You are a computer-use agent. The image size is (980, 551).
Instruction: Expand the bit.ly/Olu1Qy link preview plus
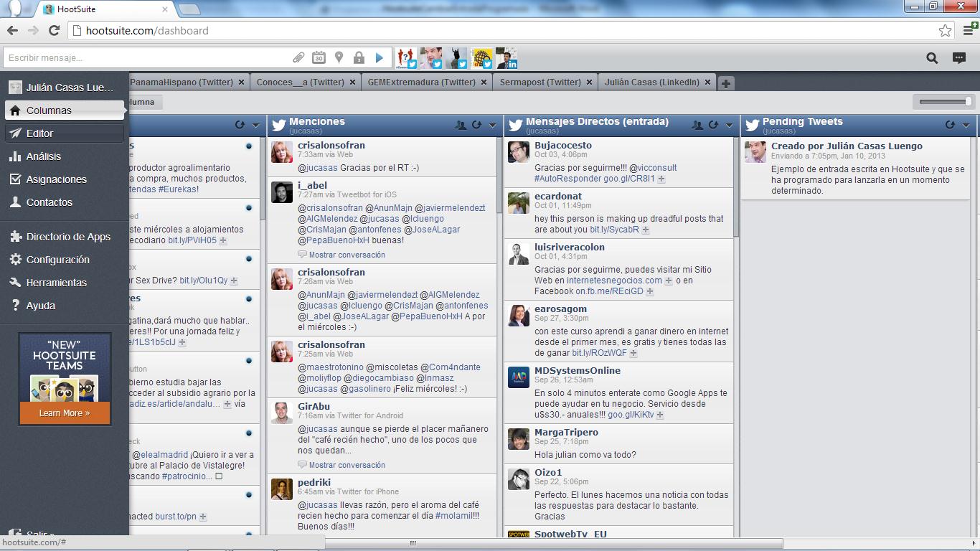[234, 281]
